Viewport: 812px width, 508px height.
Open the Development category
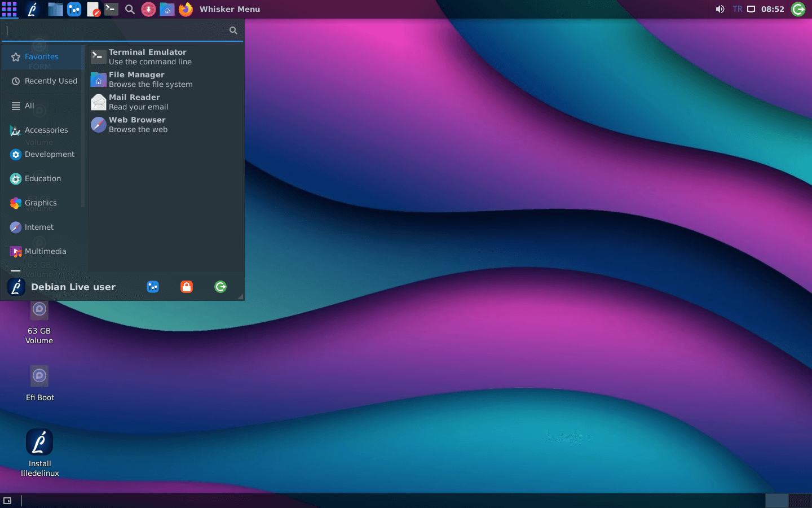coord(42,154)
